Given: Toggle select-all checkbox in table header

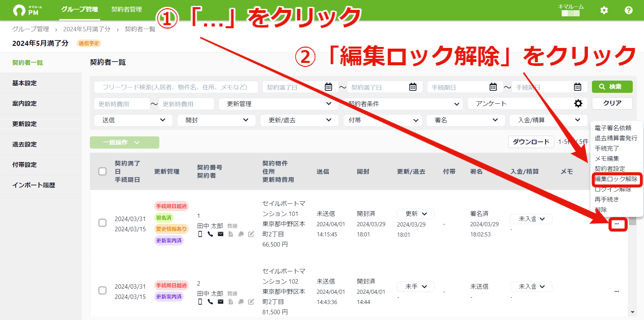Looking at the screenshot, I should click(x=102, y=171).
